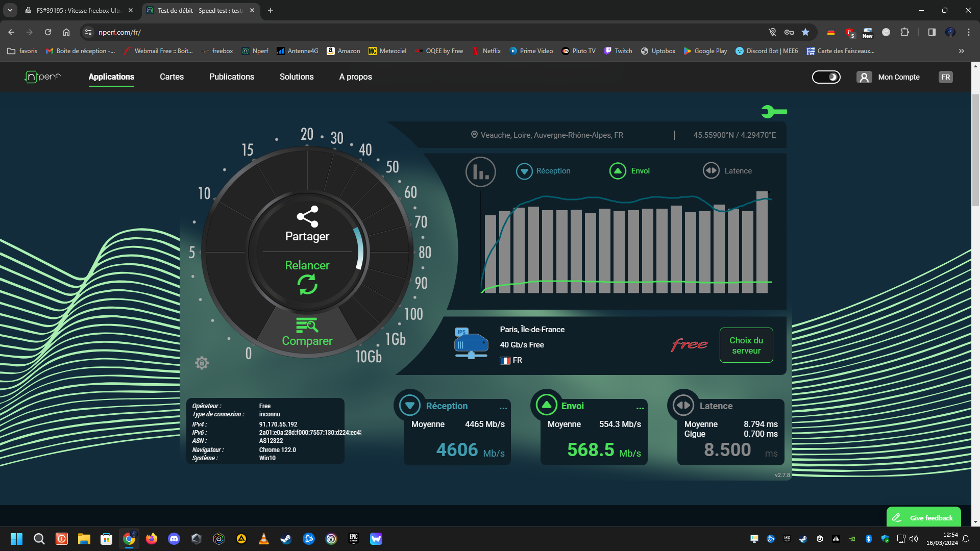
Task: Open the Antenne4G bookmark
Action: [298, 51]
